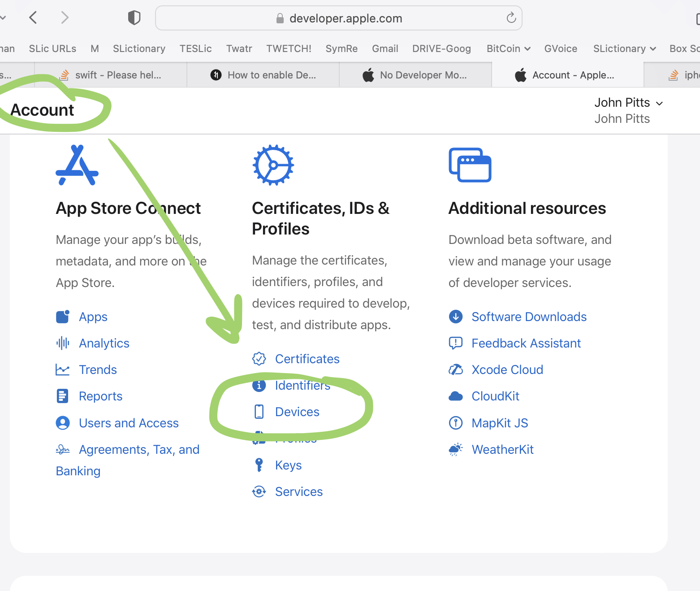Open the Users and Access link
The width and height of the screenshot is (700, 591).
129,423
